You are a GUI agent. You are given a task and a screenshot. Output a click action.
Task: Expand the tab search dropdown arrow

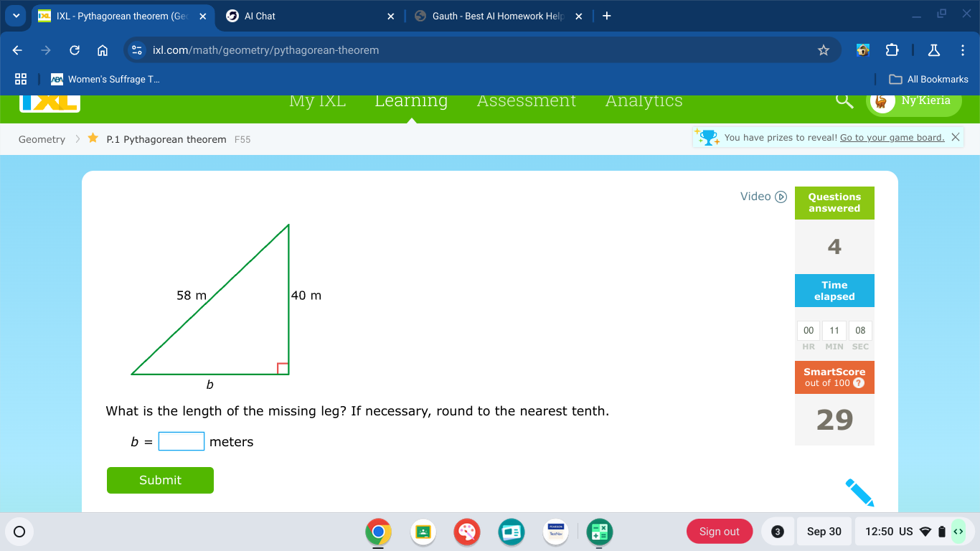pos(16,16)
